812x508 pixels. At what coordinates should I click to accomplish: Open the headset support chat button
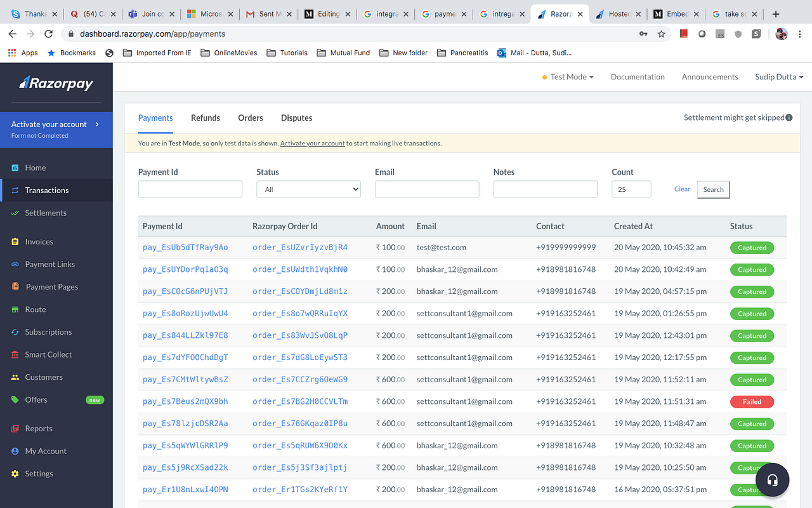(x=772, y=480)
